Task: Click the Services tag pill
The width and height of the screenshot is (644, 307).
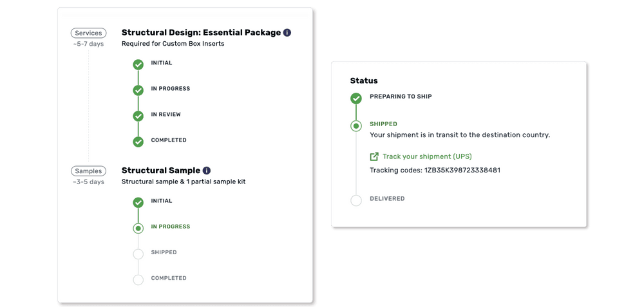Action: click(88, 33)
